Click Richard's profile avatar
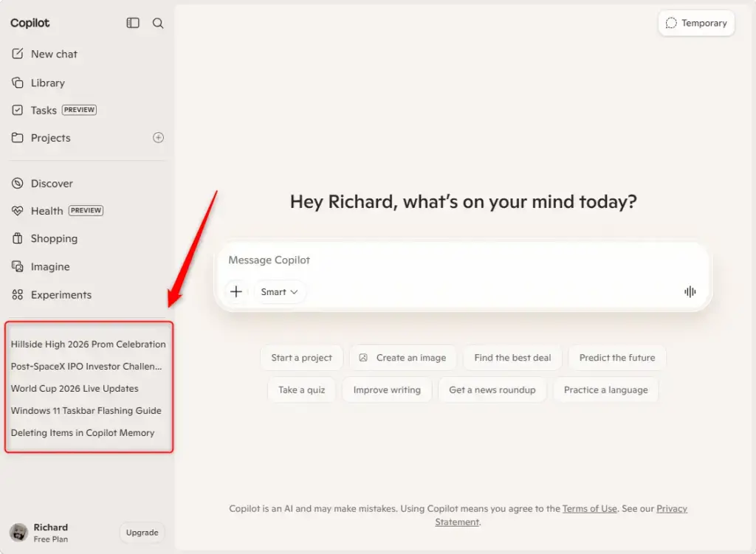The image size is (756, 554). point(18,533)
